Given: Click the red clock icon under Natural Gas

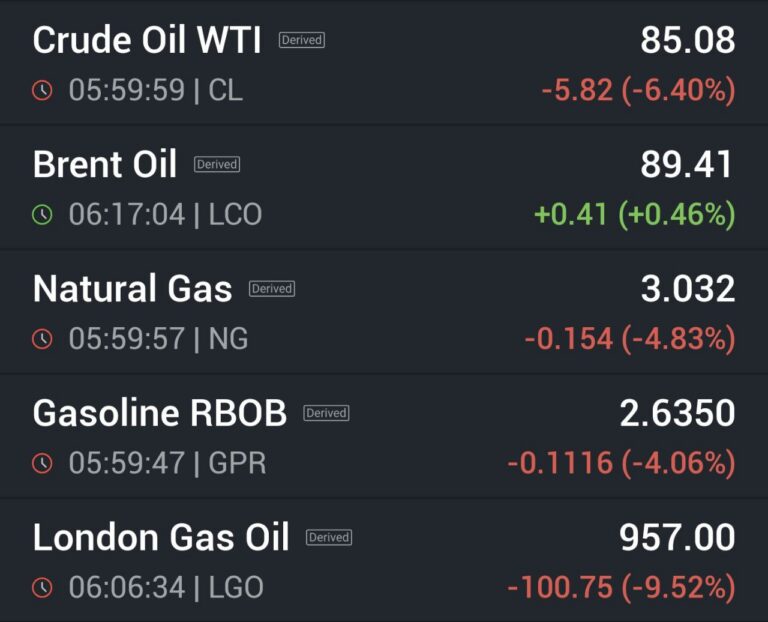Looking at the screenshot, I should tap(42, 339).
